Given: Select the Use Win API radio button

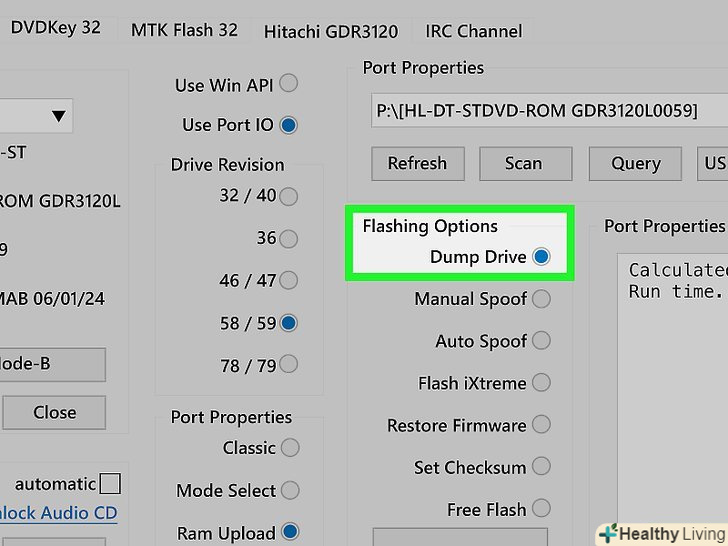Looking at the screenshot, I should tap(288, 84).
